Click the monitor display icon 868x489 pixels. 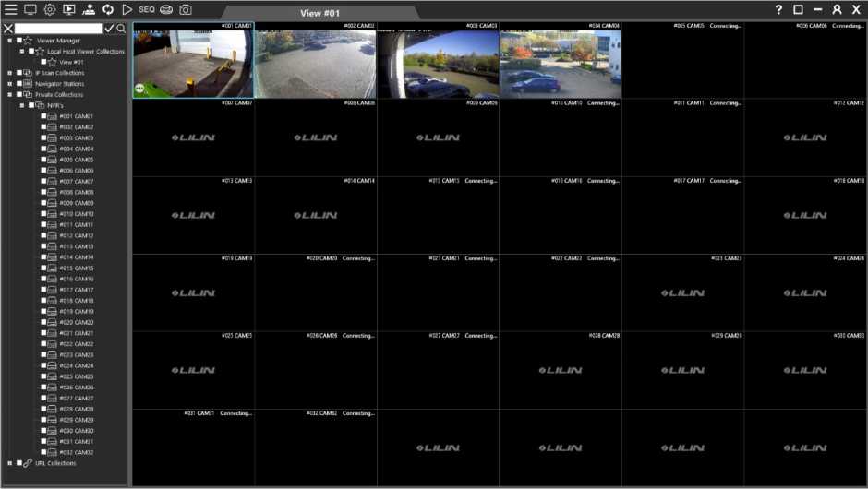pyautogui.click(x=30, y=9)
